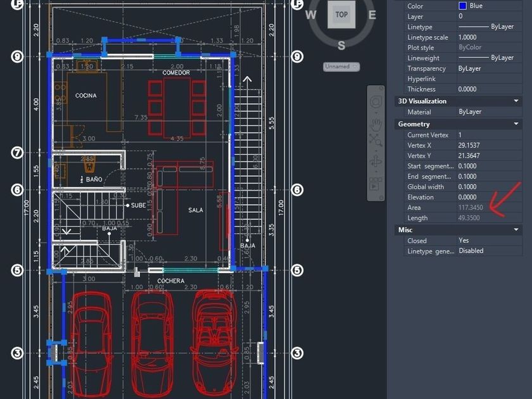
Task: Select the middle red car in COCHERA
Action: point(153,343)
